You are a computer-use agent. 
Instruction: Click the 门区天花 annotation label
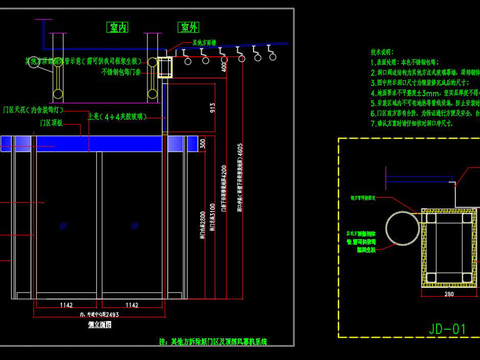(33, 110)
